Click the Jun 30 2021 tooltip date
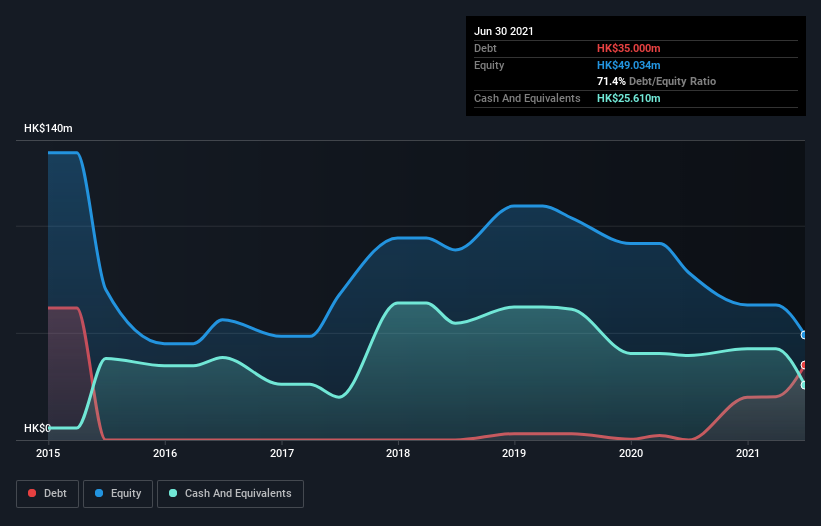The height and width of the screenshot is (526, 821). pos(504,31)
